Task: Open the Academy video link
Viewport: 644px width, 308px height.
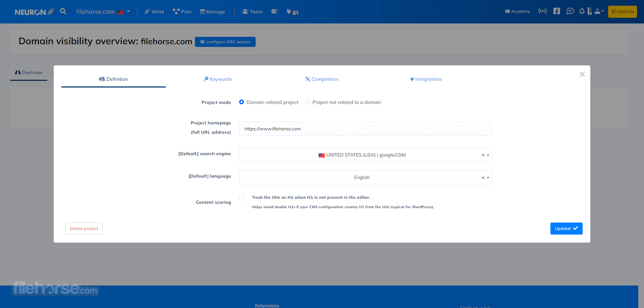Action: click(518, 11)
